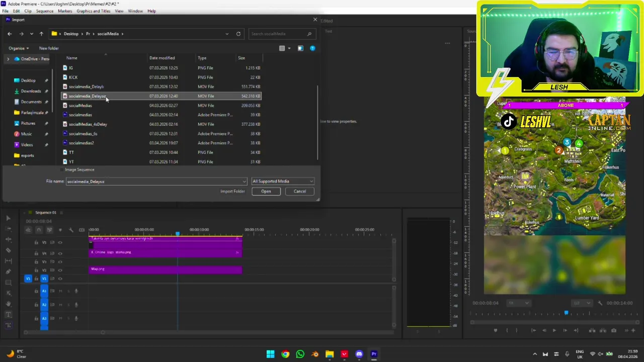Toggle lock on track V3
Screen dimensions: 644x362
click(x=36, y=261)
